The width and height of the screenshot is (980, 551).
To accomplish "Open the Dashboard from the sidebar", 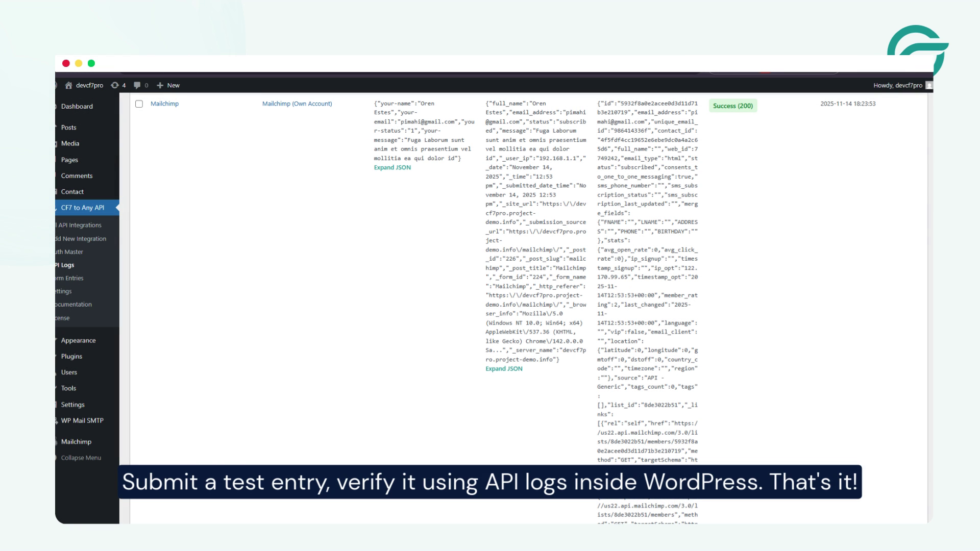I will click(77, 106).
